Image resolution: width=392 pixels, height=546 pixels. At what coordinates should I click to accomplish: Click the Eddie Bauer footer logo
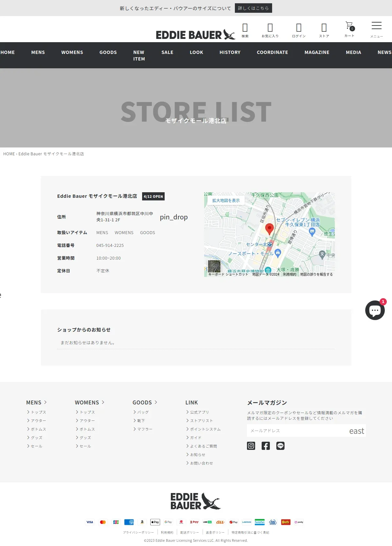tap(196, 501)
